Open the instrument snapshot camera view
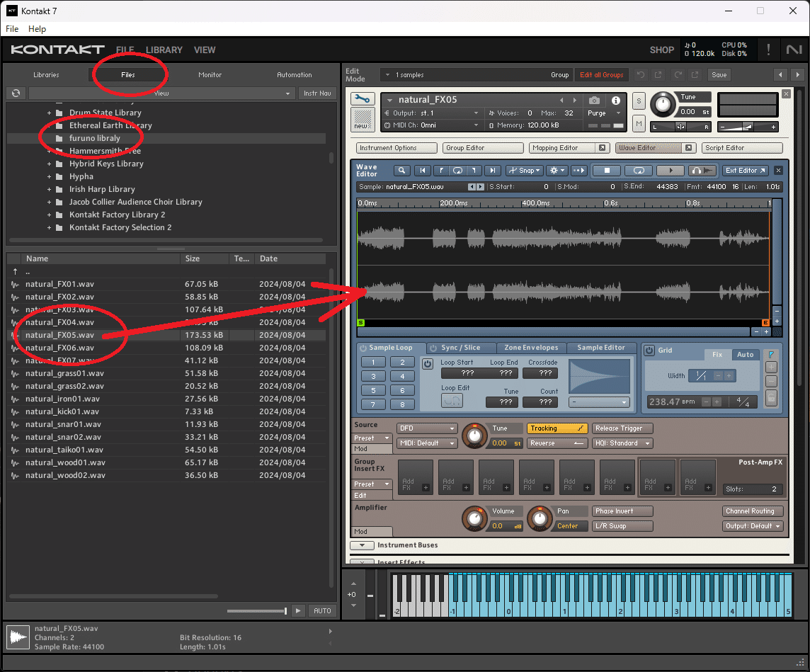The height and width of the screenshot is (672, 810). (594, 101)
